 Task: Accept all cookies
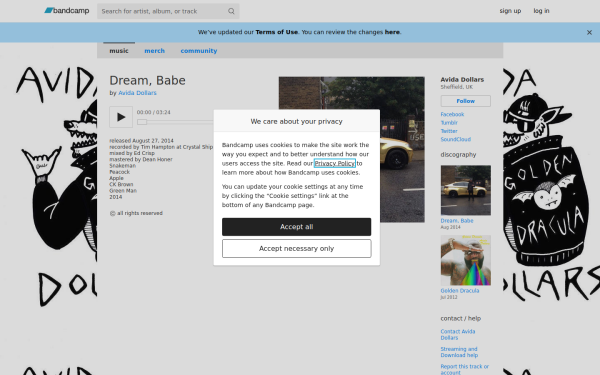coord(297,227)
